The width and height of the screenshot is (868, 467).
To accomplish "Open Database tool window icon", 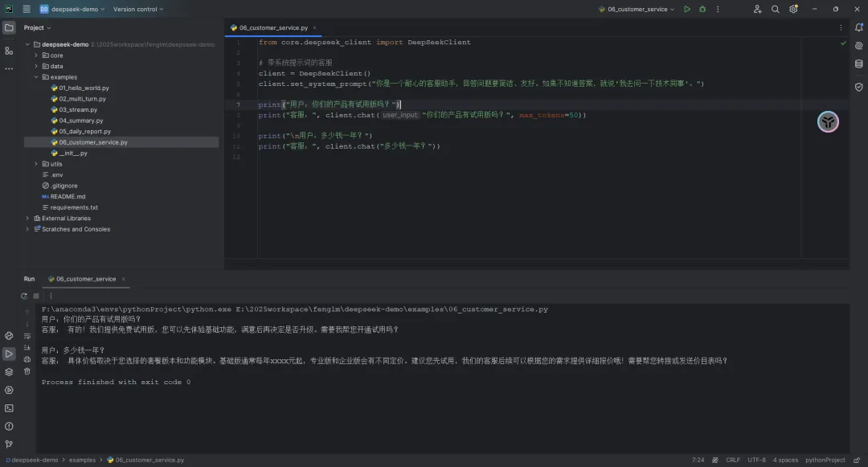I will pos(858,64).
